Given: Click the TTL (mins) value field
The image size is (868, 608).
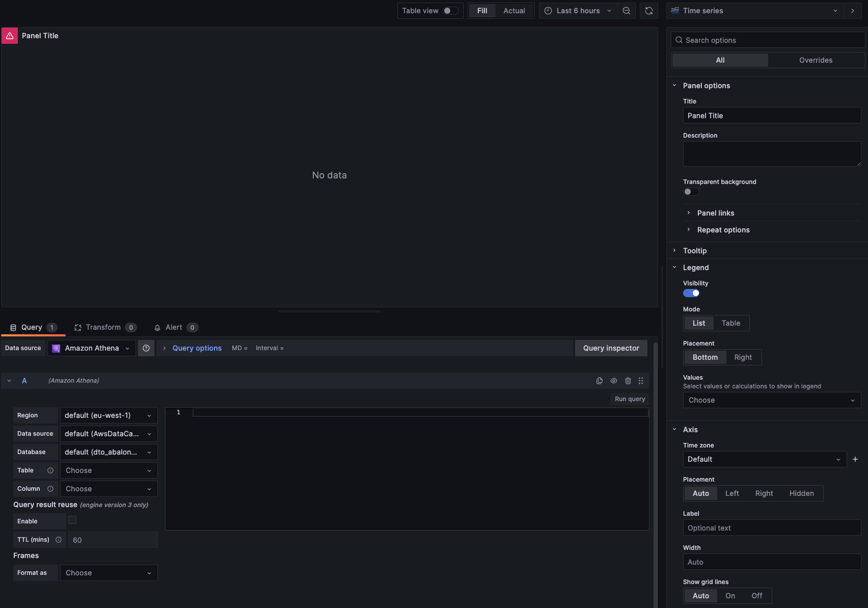Looking at the screenshot, I should tap(113, 540).
